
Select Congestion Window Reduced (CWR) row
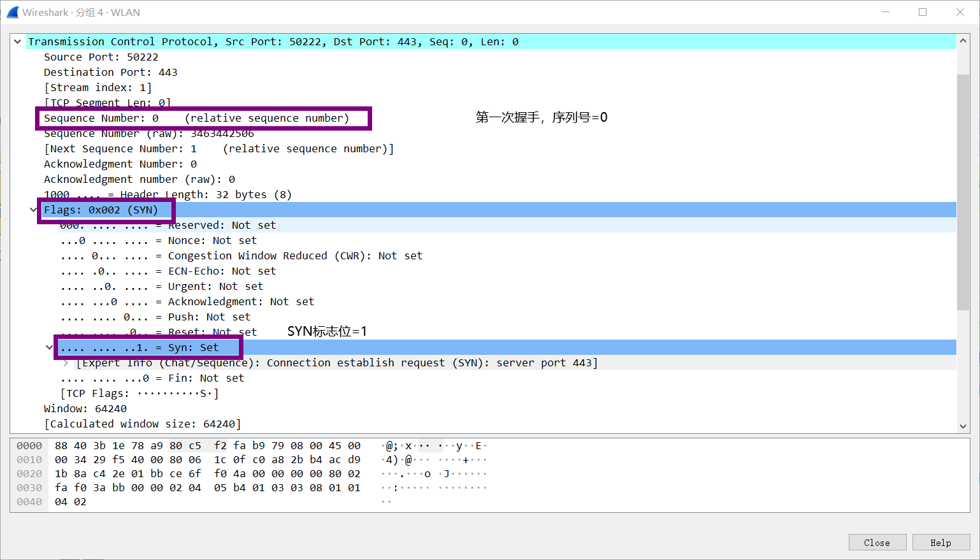pyautogui.click(x=241, y=255)
